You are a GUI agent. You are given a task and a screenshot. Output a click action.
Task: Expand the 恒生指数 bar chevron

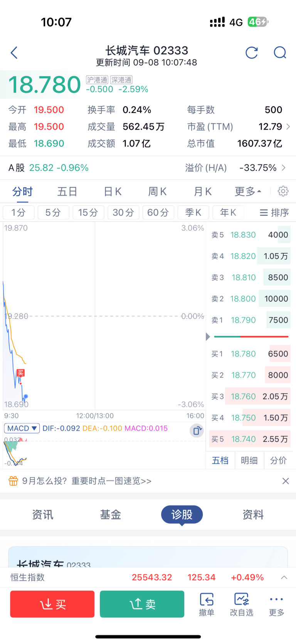[284, 577]
